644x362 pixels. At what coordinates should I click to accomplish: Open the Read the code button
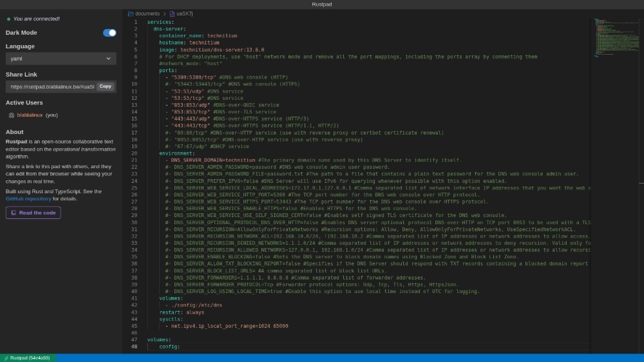(33, 213)
